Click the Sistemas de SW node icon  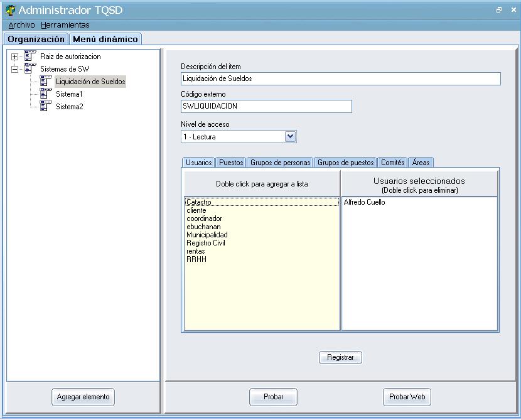[x=30, y=69]
